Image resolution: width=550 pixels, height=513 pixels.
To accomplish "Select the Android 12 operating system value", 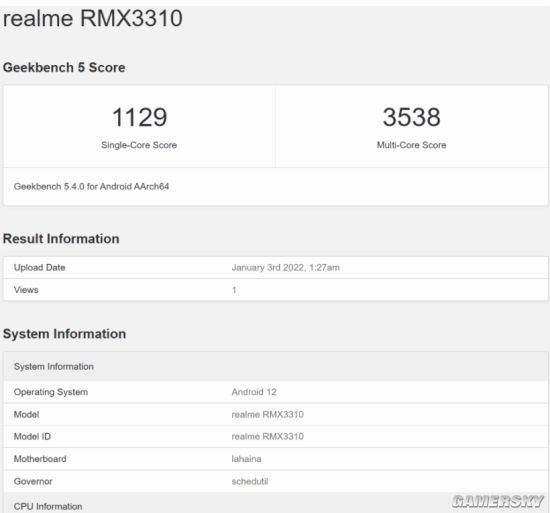I will [254, 392].
